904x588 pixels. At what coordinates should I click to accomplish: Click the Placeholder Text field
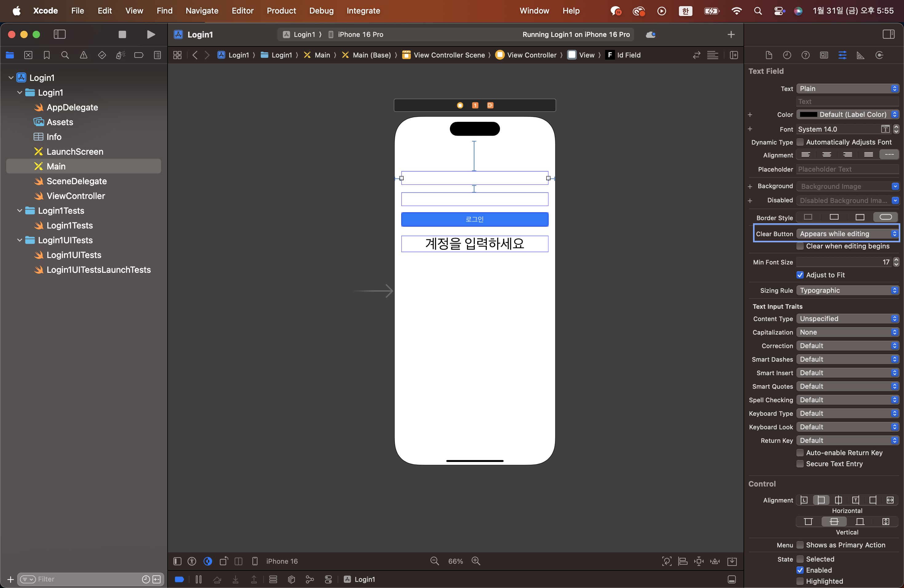coord(847,169)
